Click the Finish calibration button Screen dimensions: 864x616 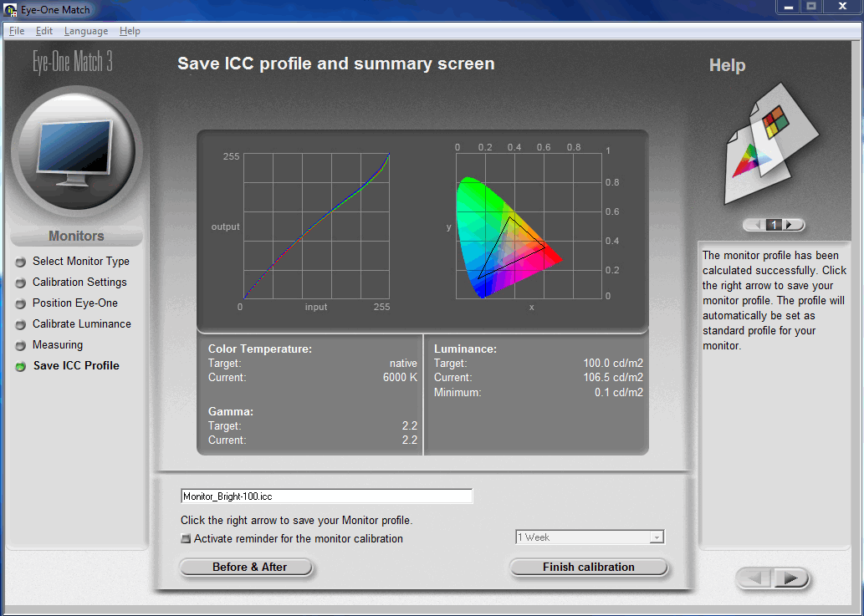pyautogui.click(x=589, y=567)
